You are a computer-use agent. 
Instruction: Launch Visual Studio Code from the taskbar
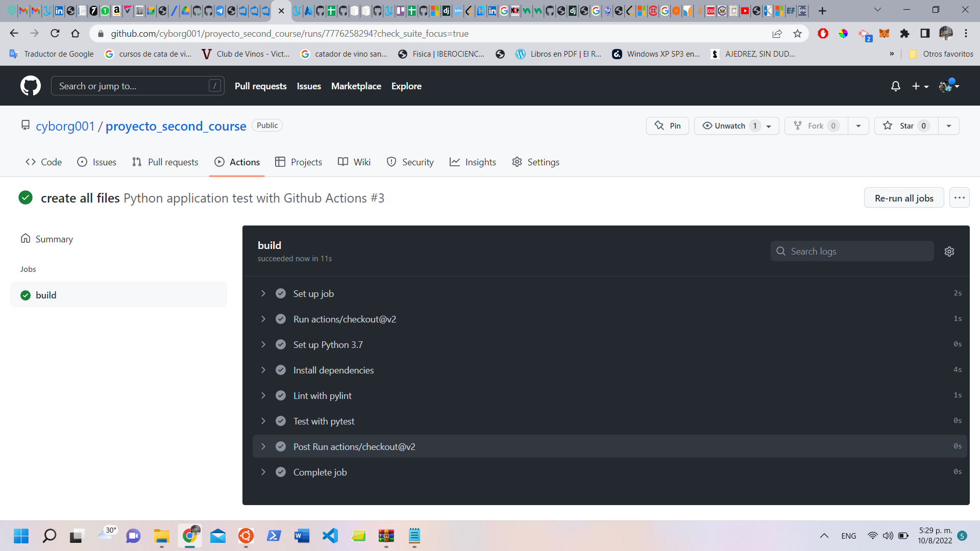click(x=330, y=536)
